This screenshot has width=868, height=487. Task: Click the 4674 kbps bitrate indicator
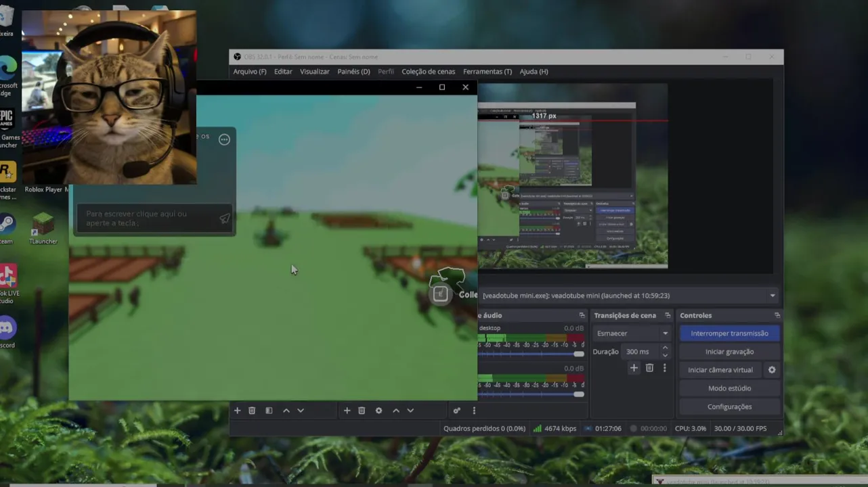(x=555, y=429)
